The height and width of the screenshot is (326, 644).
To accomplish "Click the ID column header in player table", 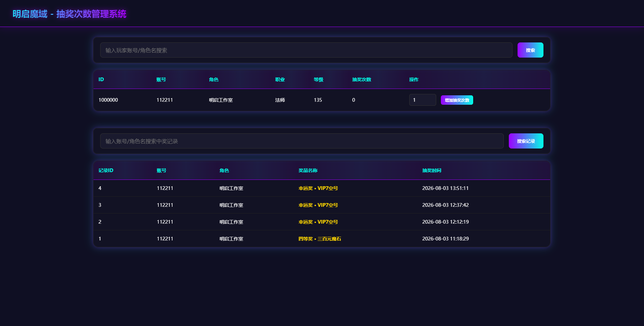I will click(x=101, y=79).
